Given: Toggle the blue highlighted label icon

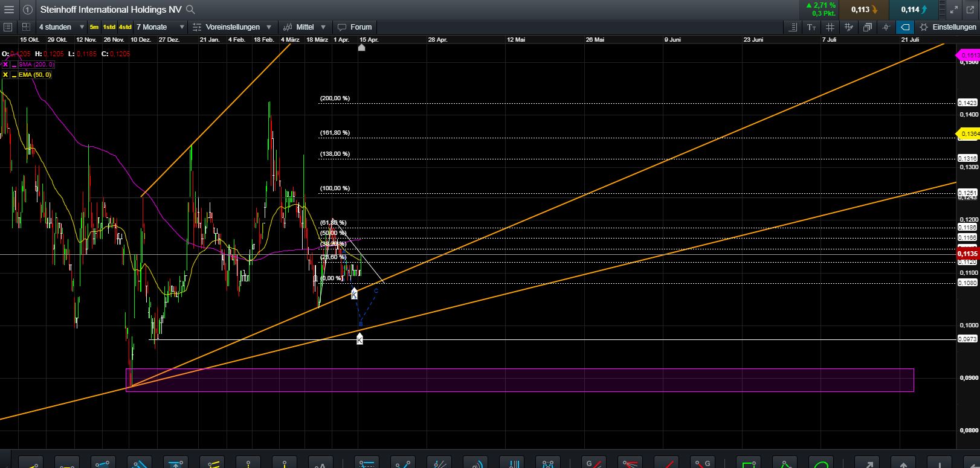Looking at the screenshot, I should pos(905,27).
